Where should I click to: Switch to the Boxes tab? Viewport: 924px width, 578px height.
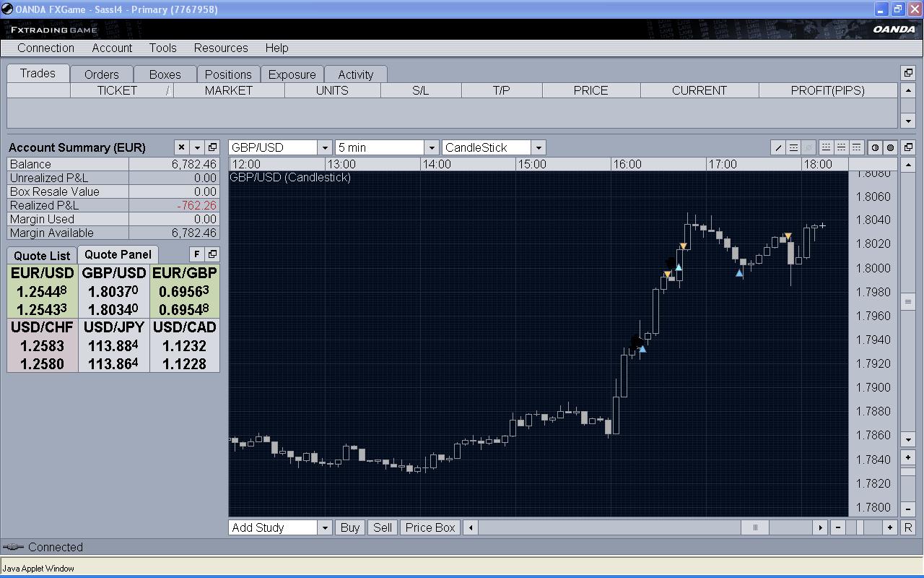(x=165, y=74)
